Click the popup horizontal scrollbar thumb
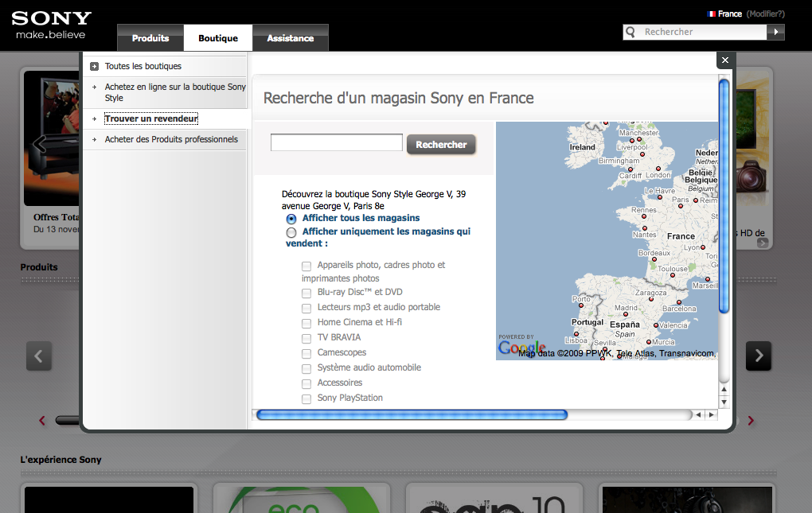Viewport: 812px width, 513px height. click(412, 414)
